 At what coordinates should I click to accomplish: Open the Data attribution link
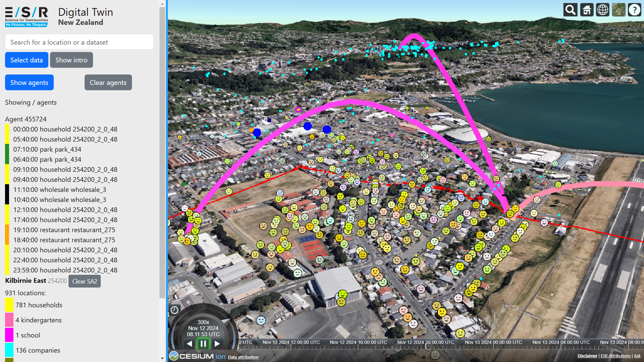tap(243, 357)
